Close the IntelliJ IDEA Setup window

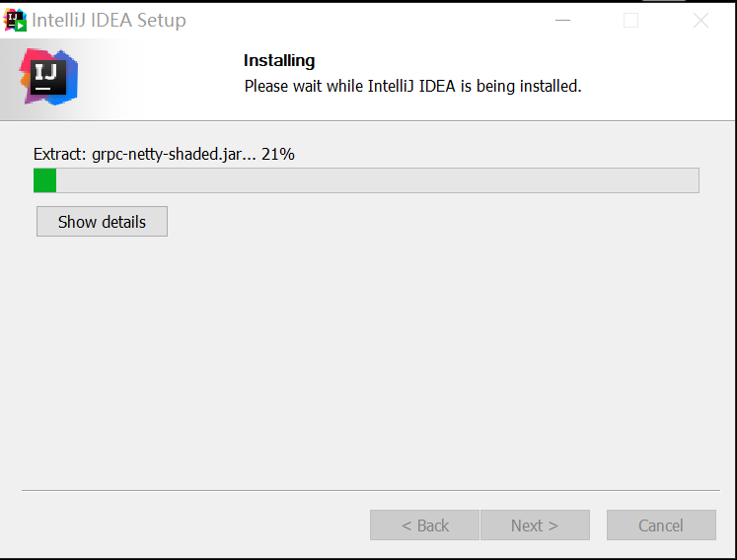pyautogui.click(x=700, y=20)
